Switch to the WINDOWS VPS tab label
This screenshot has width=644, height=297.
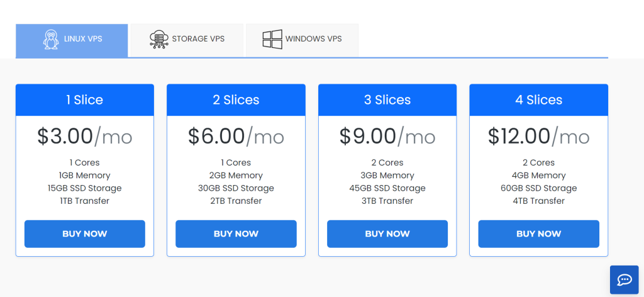pos(314,39)
